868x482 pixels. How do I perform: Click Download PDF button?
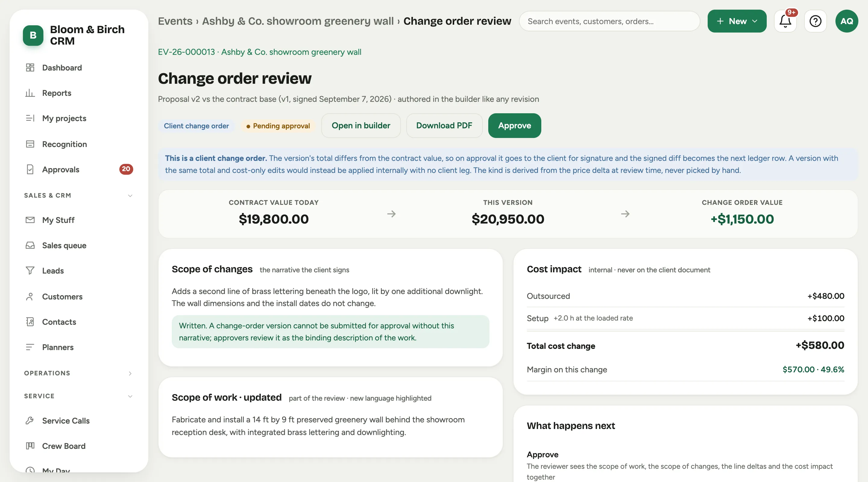tap(444, 126)
